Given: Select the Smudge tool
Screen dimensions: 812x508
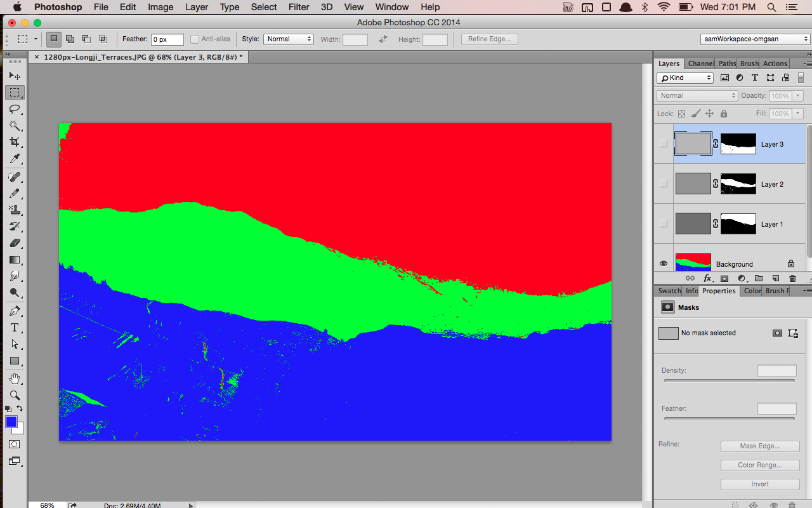Looking at the screenshot, I should 15,276.
